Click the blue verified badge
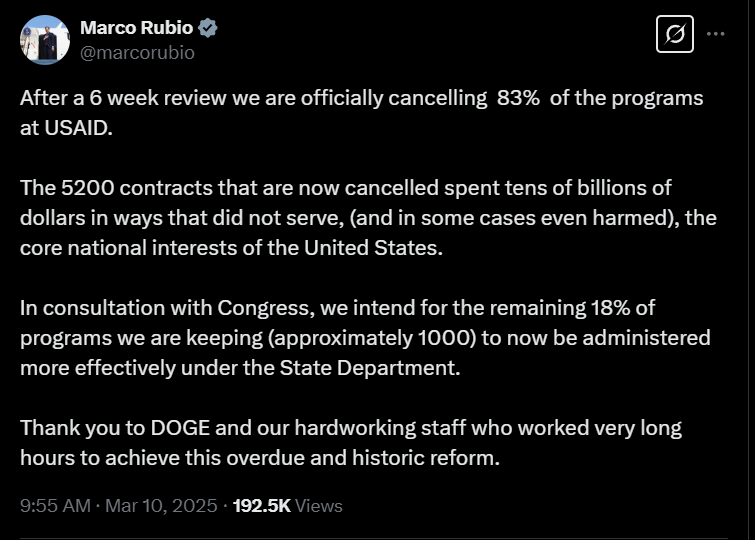Image resolution: width=755 pixels, height=540 pixels. coord(209,28)
